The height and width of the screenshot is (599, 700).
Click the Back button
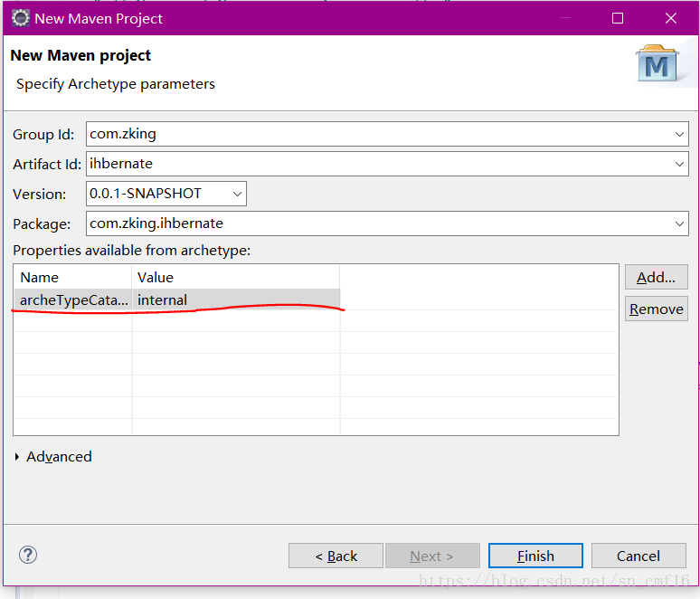pyautogui.click(x=336, y=556)
